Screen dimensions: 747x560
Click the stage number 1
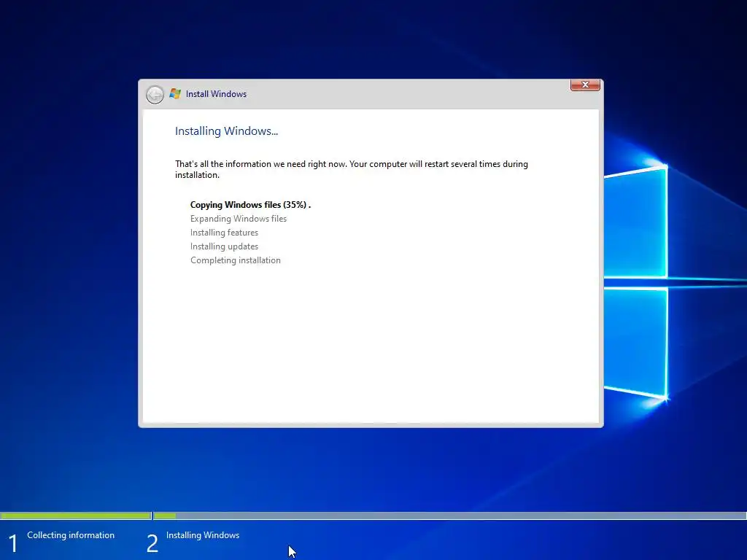coord(13,543)
